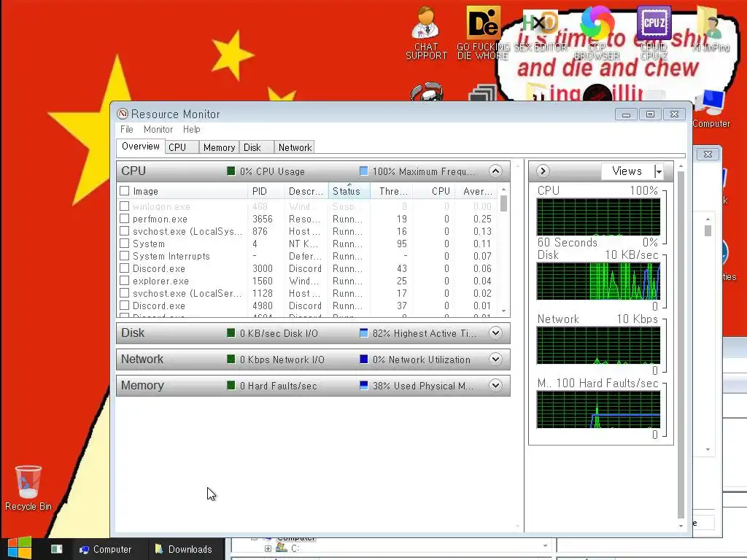747x560 pixels.
Task: Click the graphs pane vertical scrollbar
Action: [x=681, y=344]
